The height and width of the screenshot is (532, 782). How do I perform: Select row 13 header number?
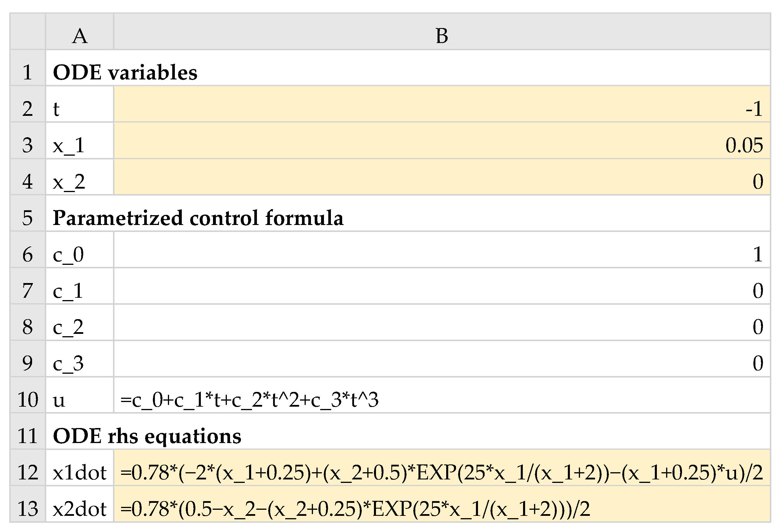tap(27, 508)
